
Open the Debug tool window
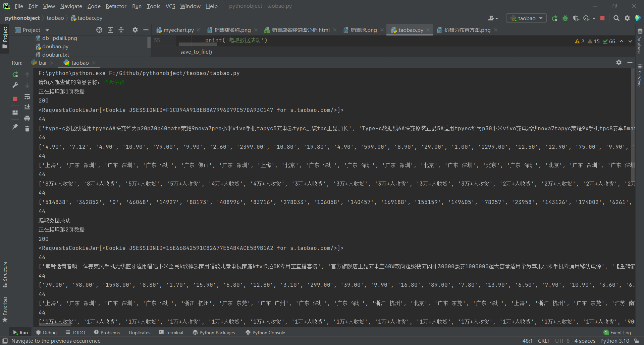coord(46,333)
